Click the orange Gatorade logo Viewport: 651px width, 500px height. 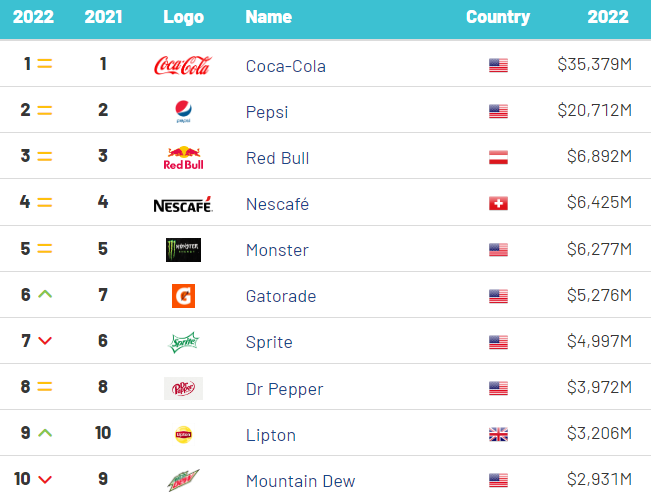183,296
